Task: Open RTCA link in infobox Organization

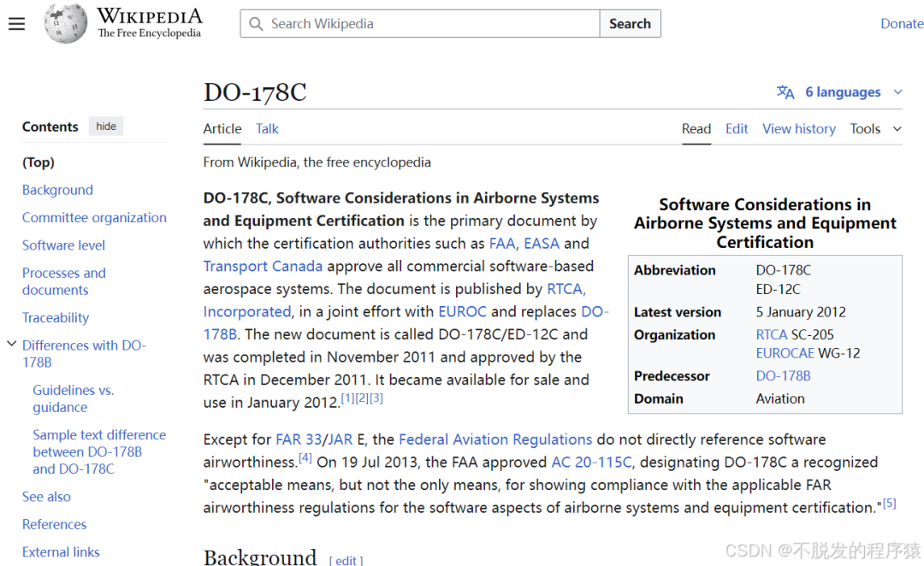Action: [772, 334]
